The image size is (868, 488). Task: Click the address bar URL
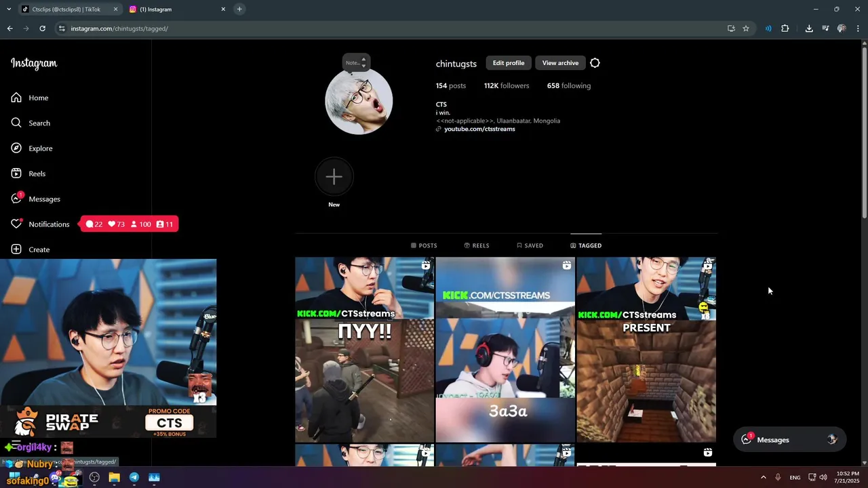tap(119, 28)
